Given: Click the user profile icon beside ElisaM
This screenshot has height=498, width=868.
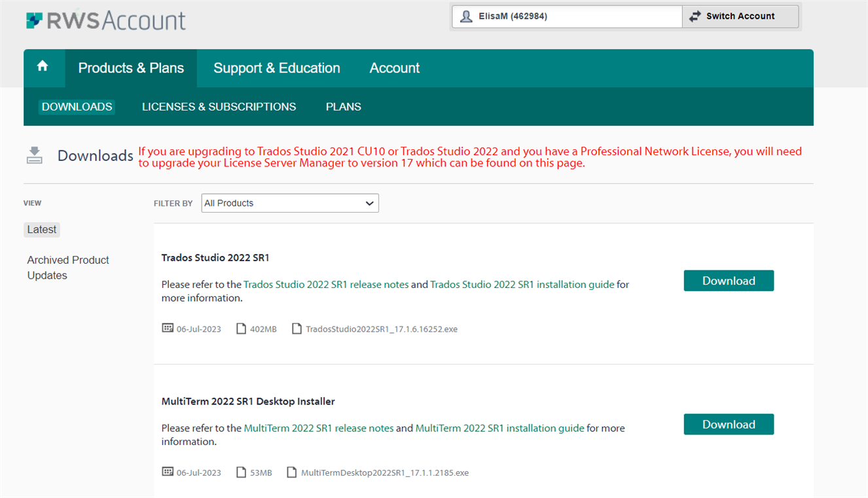Looking at the screenshot, I should click(466, 16).
